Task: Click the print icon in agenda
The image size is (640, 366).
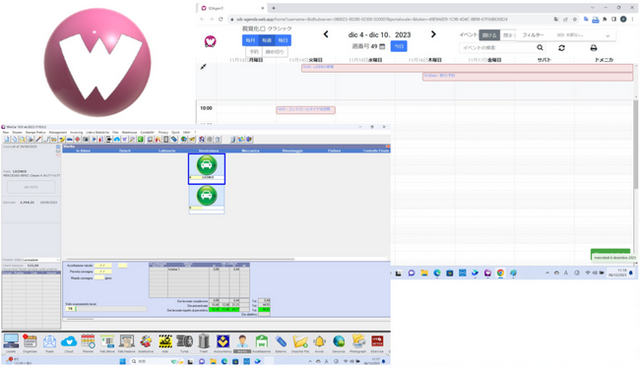Action: point(593,48)
